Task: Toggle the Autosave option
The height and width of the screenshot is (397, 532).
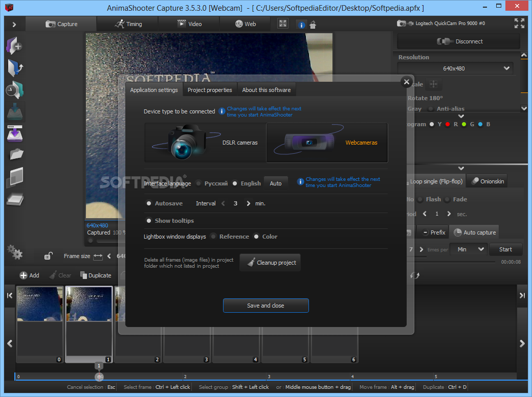Action: [149, 203]
